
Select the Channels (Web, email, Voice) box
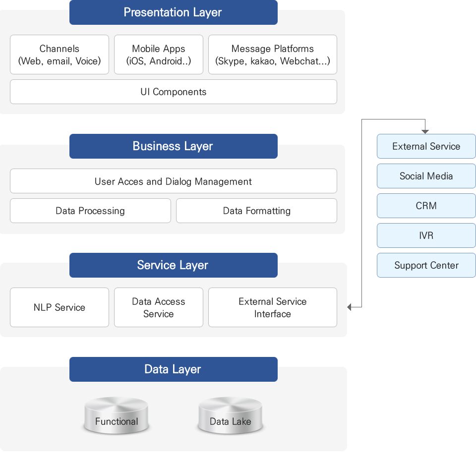59,55
